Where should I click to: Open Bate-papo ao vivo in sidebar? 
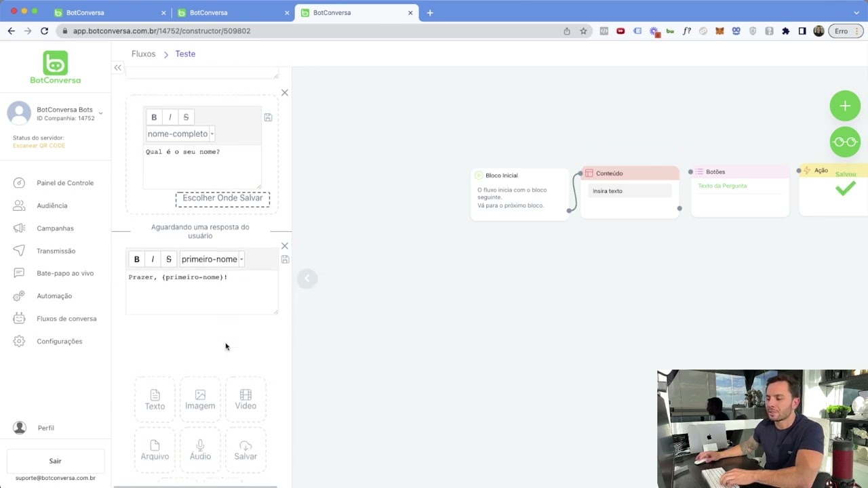(x=65, y=273)
